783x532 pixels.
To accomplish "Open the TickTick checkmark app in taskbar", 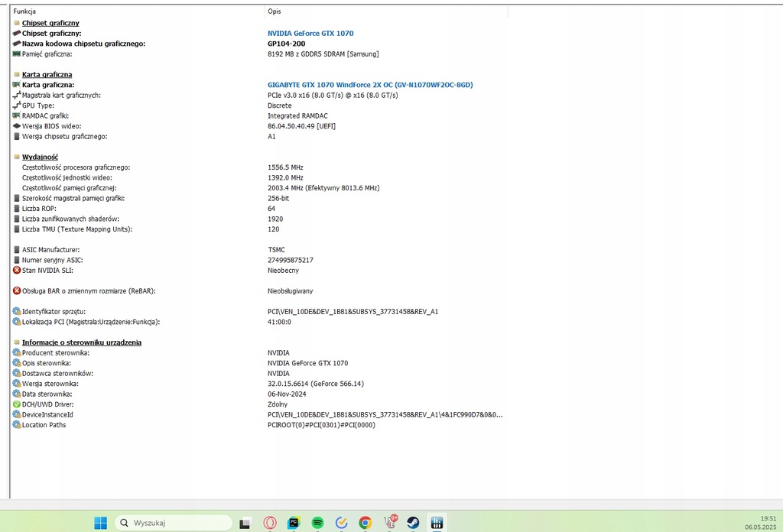I will (x=342, y=523).
